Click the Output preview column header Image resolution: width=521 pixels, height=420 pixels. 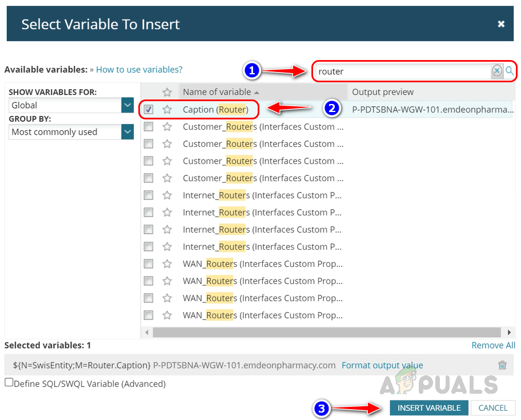point(383,92)
